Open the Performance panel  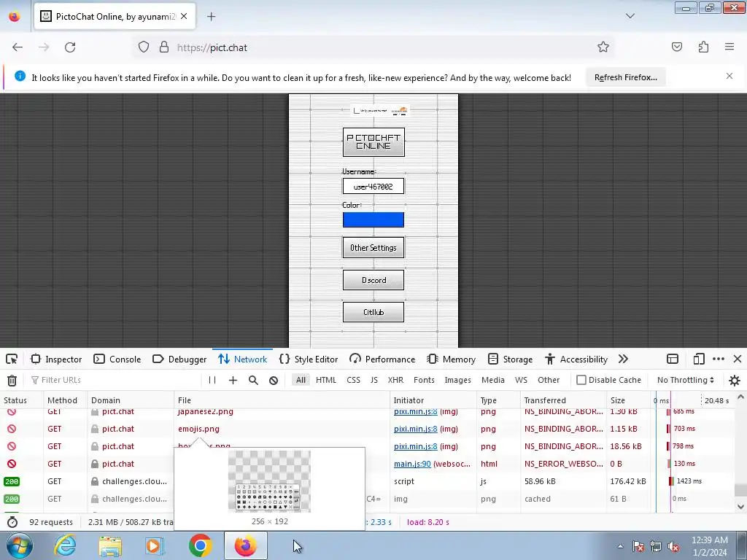point(382,359)
